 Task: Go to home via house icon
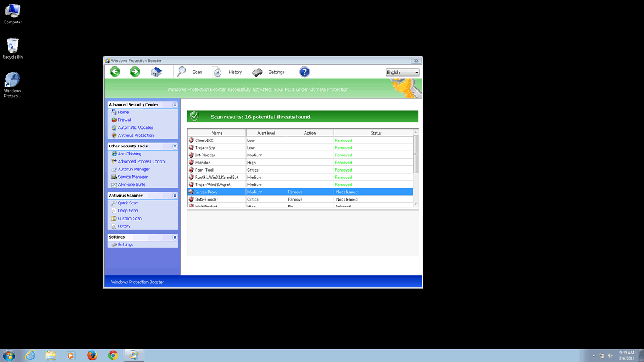click(156, 72)
